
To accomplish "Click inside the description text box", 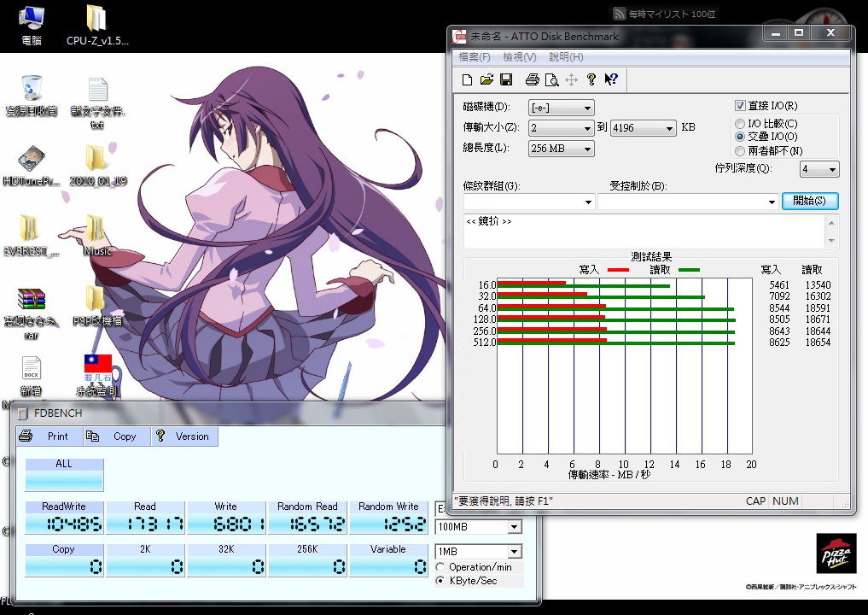I will (644, 231).
